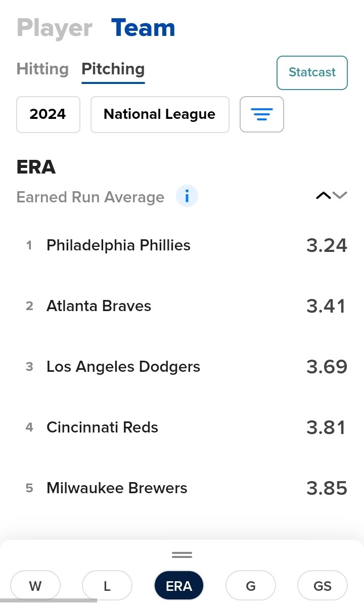
Task: Select the Pitching stats tab
Action: tap(113, 69)
